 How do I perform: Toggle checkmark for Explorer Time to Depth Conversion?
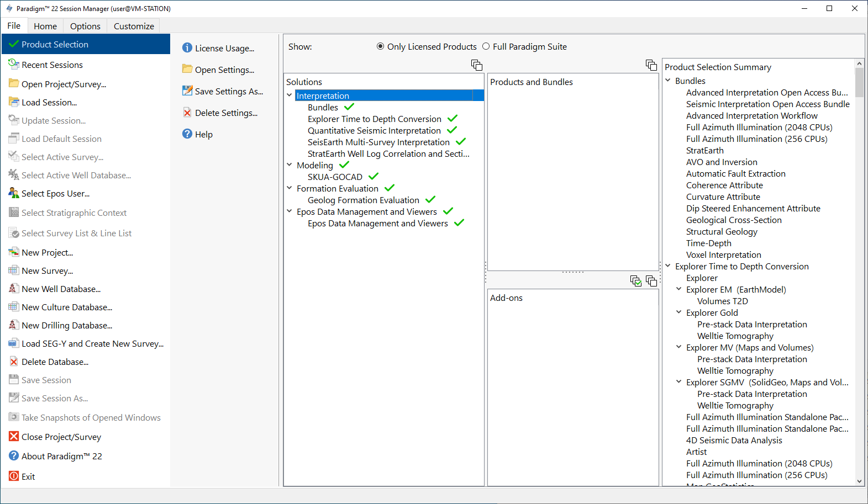(453, 118)
